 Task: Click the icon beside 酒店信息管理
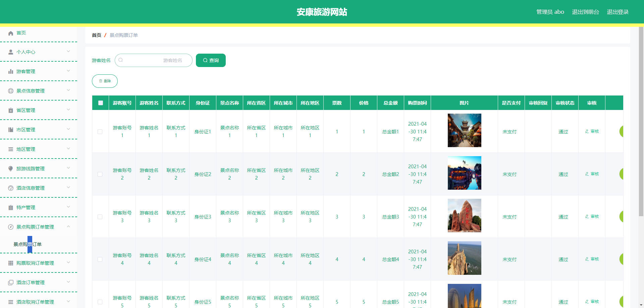coord(11,188)
